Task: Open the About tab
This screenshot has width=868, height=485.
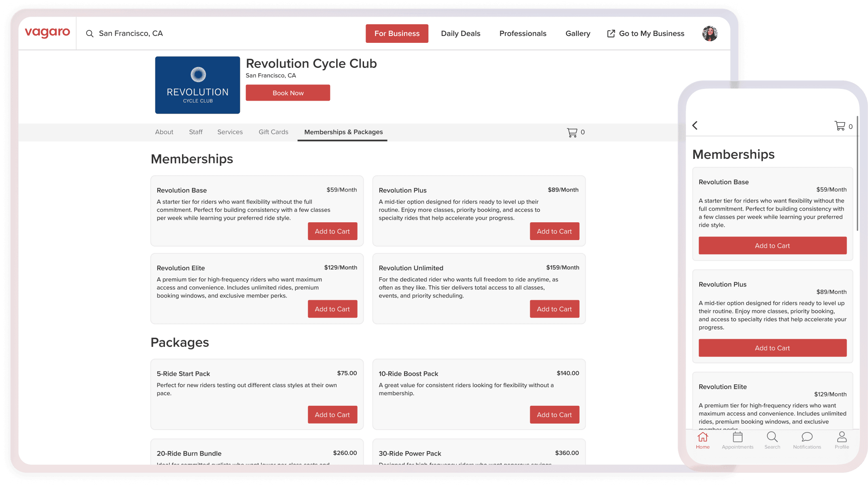Action: tap(164, 132)
